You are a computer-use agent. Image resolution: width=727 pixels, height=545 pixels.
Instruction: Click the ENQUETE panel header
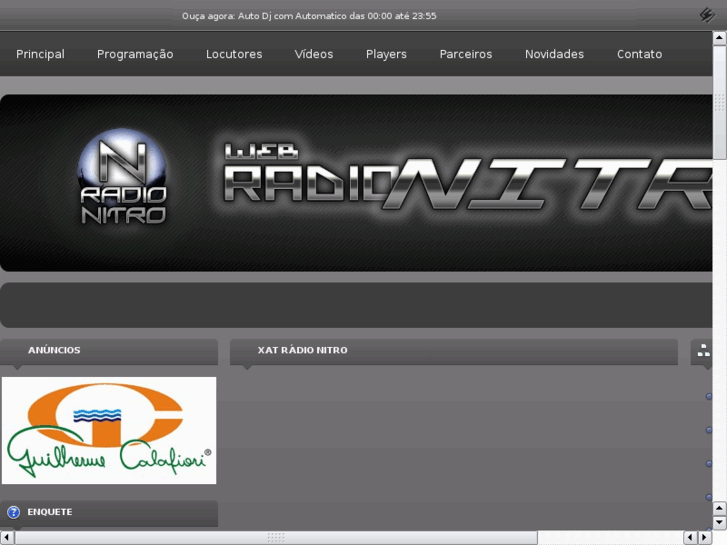coord(109,513)
